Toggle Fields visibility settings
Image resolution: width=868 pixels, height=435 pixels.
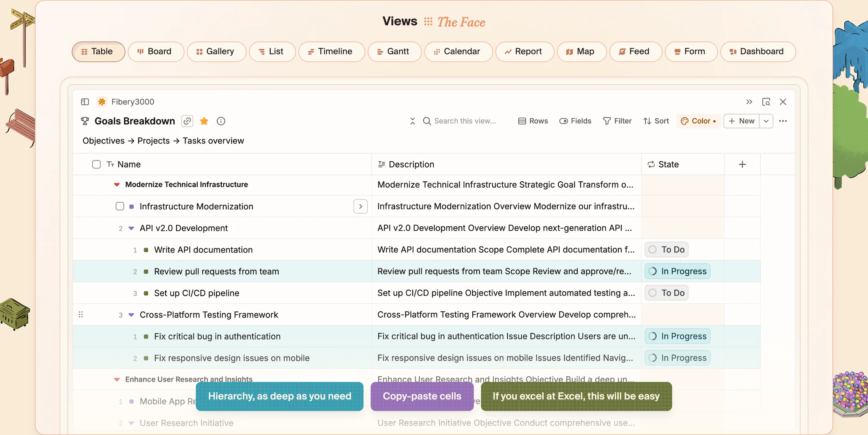coord(575,121)
